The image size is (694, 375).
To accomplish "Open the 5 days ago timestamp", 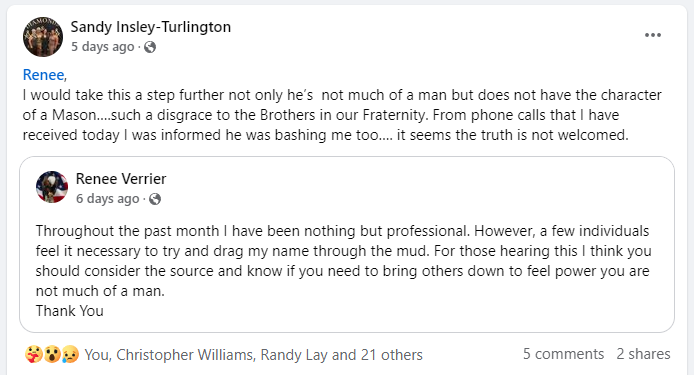I will click(103, 47).
